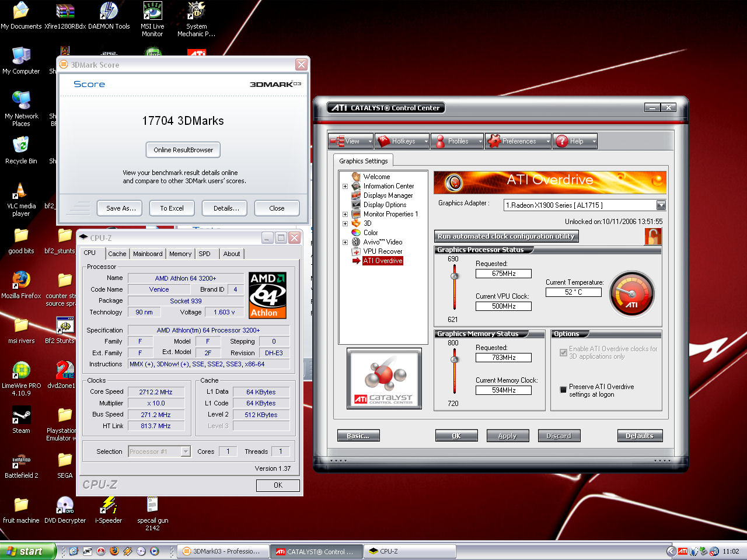Select ATI Overdrive in the settings tree

coord(382,261)
